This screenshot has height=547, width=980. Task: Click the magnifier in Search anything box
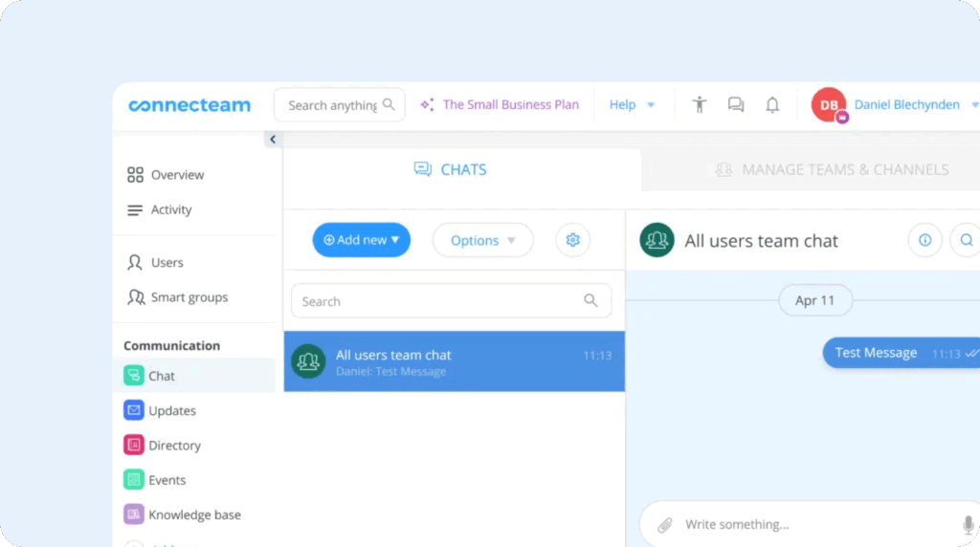[x=389, y=104]
